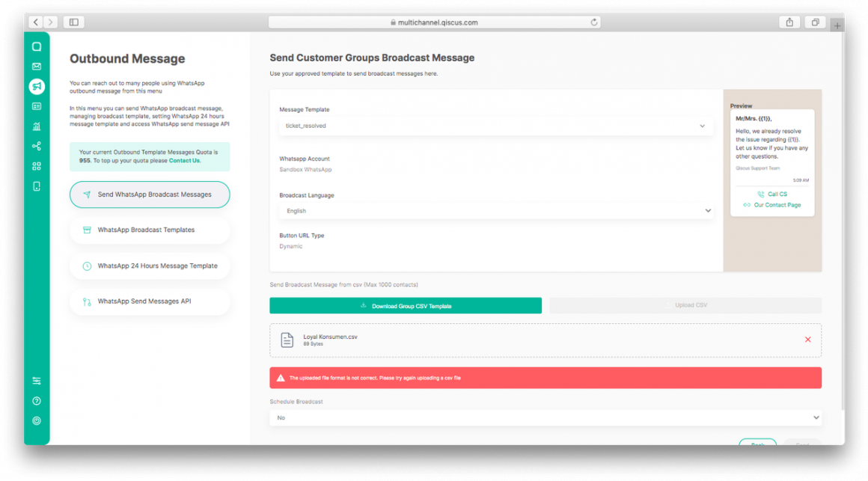The width and height of the screenshot is (868, 481).
Task: Open the Schedule Broadcast dropdown
Action: coord(545,417)
